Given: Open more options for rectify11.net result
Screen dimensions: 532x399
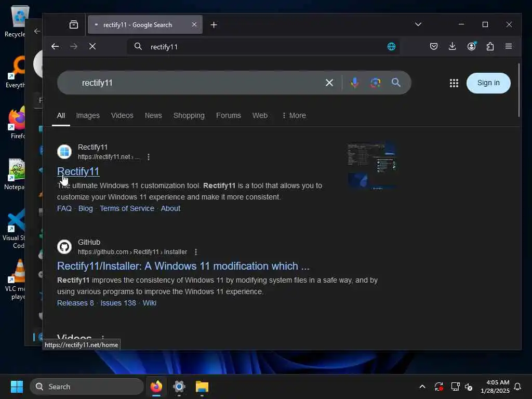Looking at the screenshot, I should tap(149, 157).
